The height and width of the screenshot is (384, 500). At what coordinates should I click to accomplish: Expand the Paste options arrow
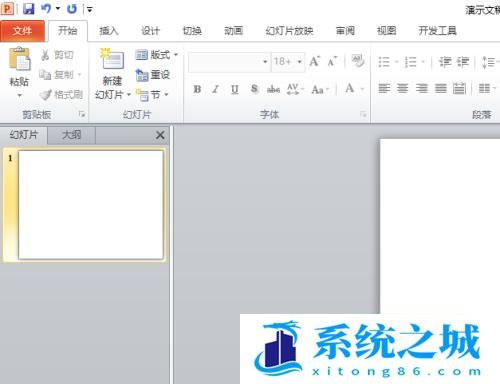click(x=19, y=95)
